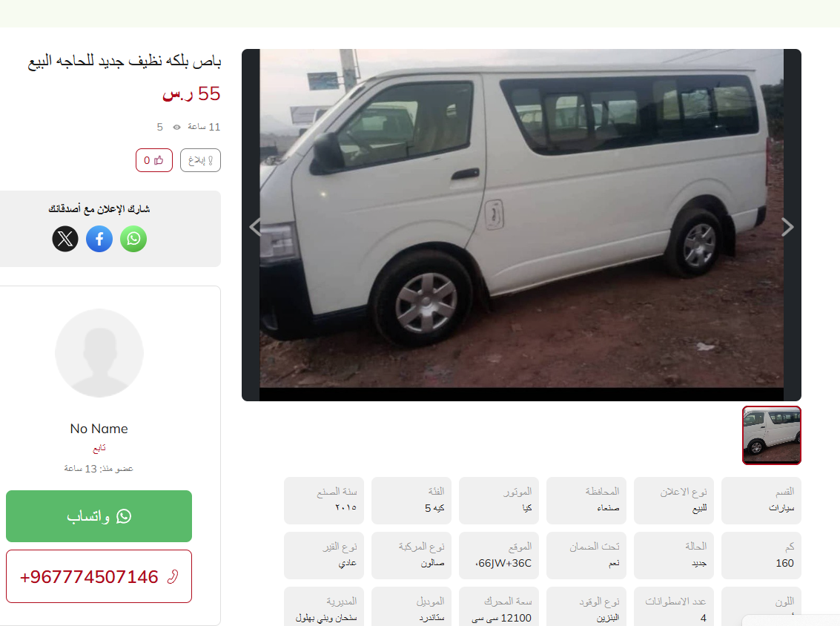
Task: Share the ad on Facebook
Action: click(99, 239)
